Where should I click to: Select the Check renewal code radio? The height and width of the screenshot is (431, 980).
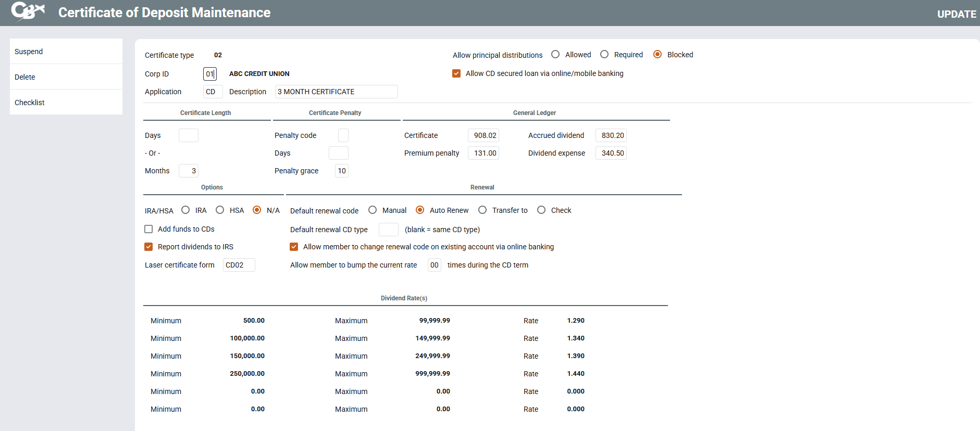point(541,210)
